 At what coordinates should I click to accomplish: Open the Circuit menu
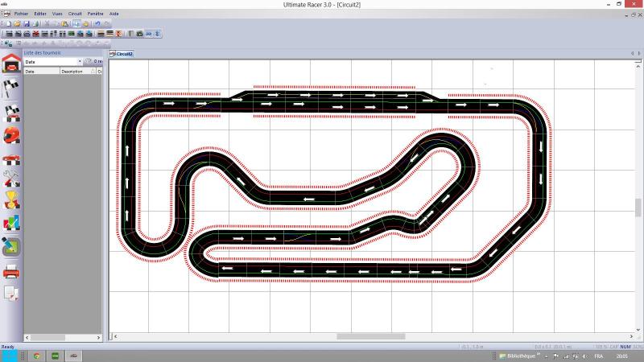point(75,14)
